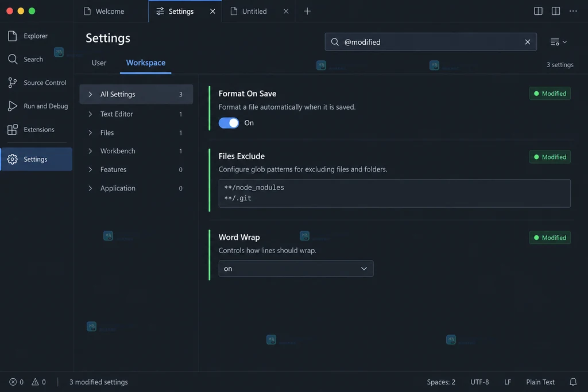Viewport: 588px width, 392px height.
Task: Clear the @modified search query
Action: (527, 42)
